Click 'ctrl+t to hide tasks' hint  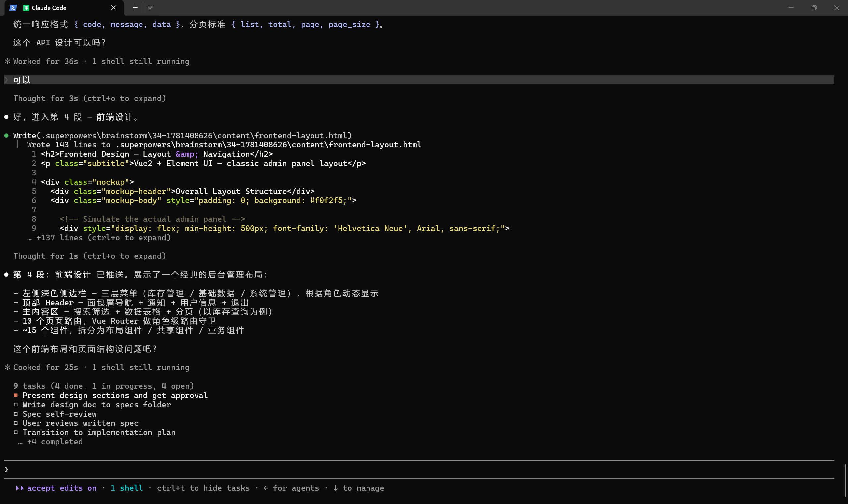click(203, 488)
